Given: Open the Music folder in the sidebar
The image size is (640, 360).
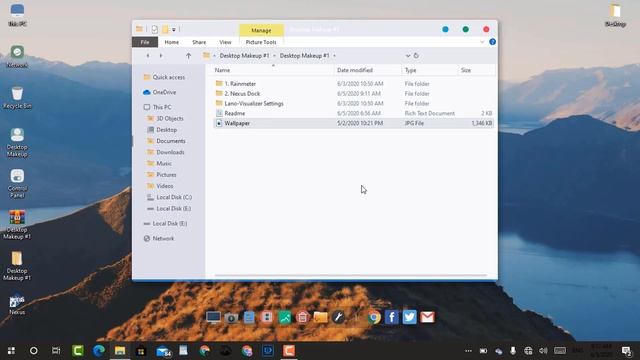Looking at the screenshot, I should click(159, 163).
